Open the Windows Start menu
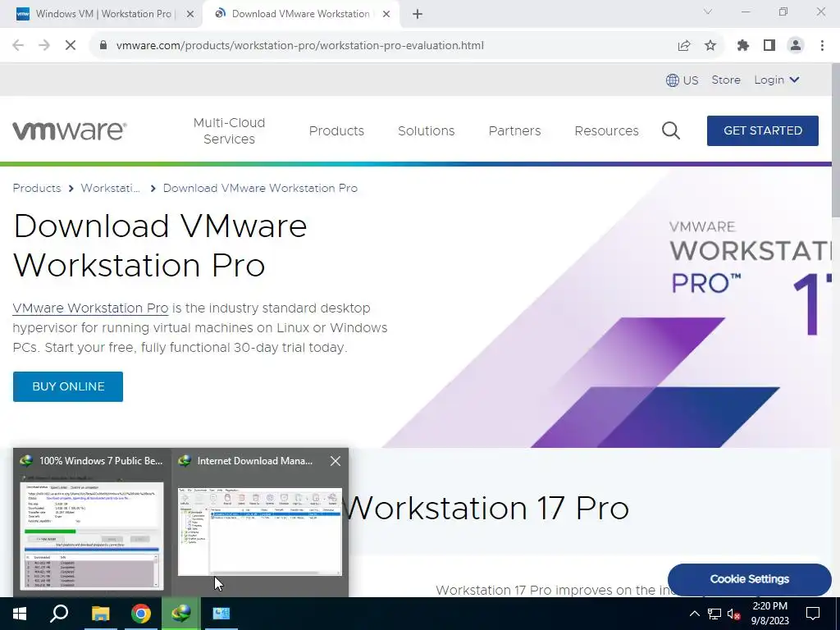Screen dimensions: 840x630 click(20, 614)
